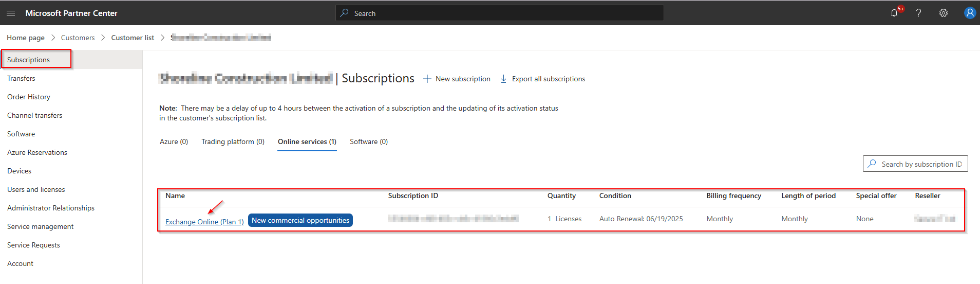Screen dimensions: 980x284
Task: Focus the top Search field
Action: pos(500,13)
